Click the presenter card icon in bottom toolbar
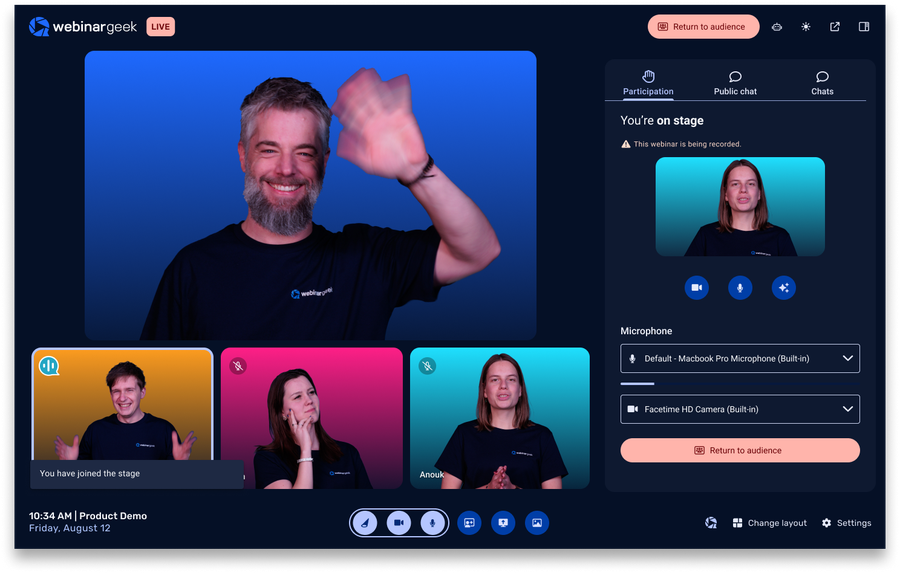Image resolution: width=900 pixels, height=573 pixels. pos(469,522)
